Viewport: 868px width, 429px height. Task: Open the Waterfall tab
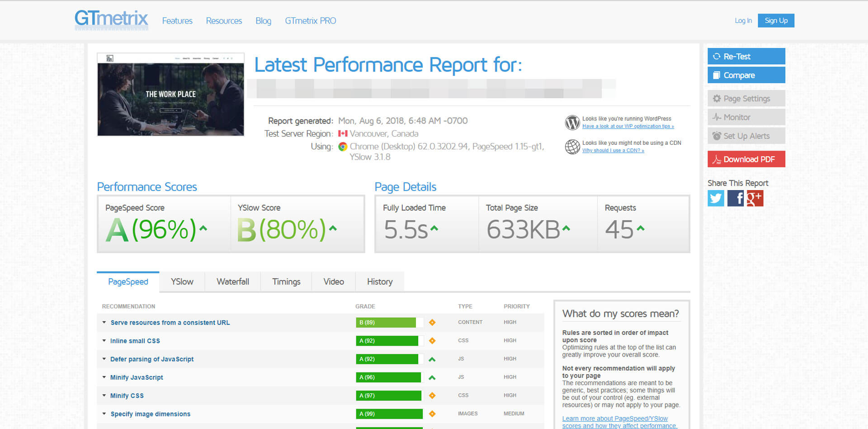[233, 281]
